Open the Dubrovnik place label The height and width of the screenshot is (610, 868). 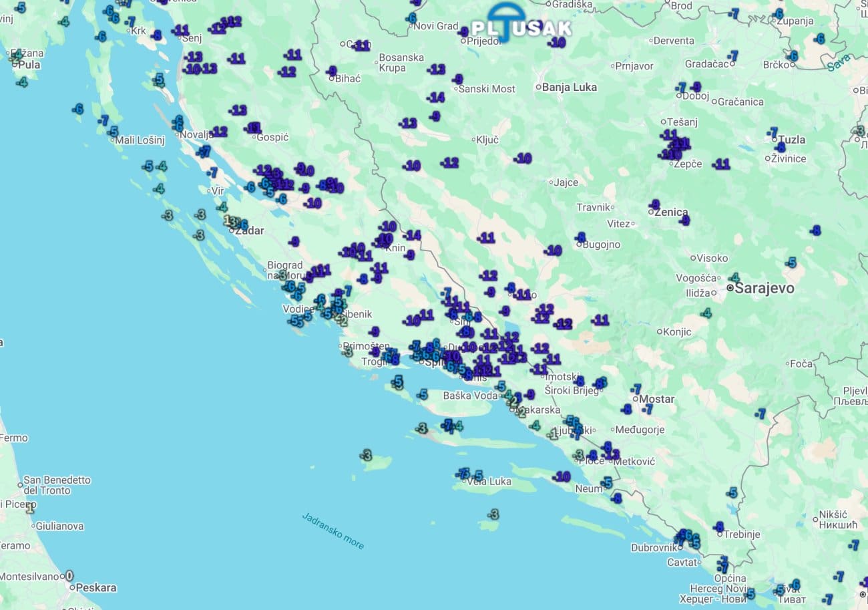654,547
